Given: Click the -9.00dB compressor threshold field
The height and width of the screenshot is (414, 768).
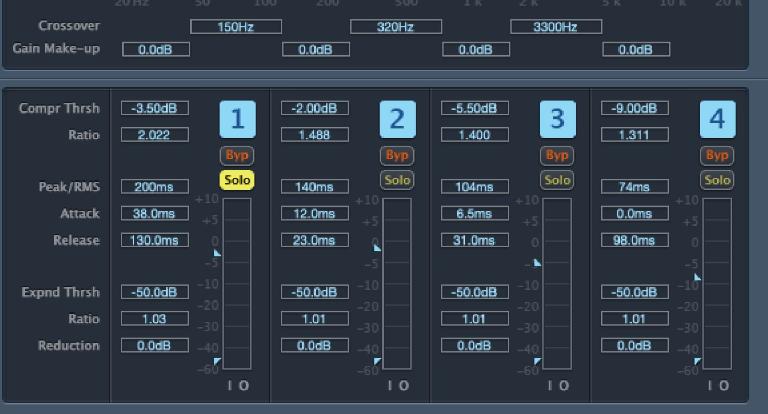Looking at the screenshot, I should (x=635, y=108).
